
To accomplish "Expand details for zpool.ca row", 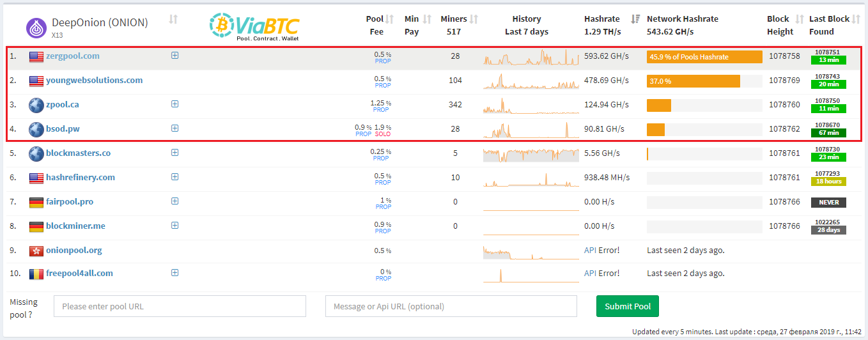I will click(174, 104).
